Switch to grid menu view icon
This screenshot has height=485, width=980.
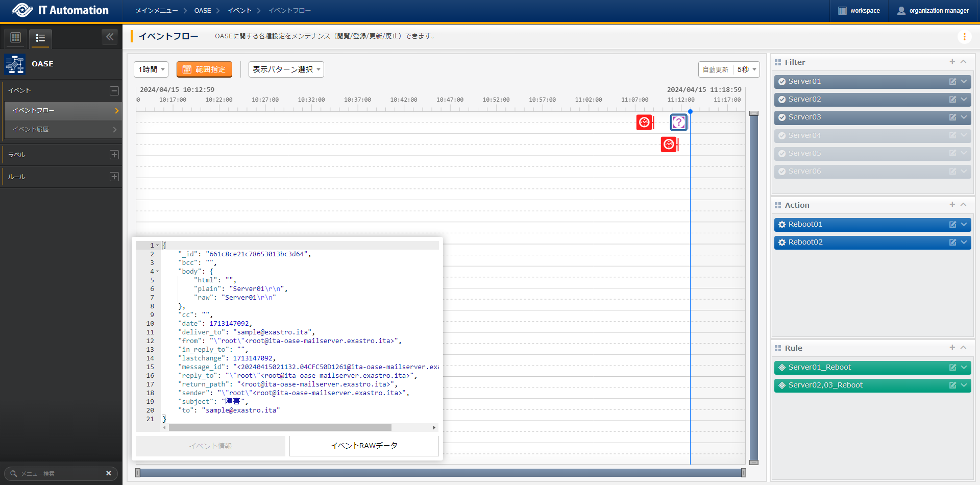(16, 37)
